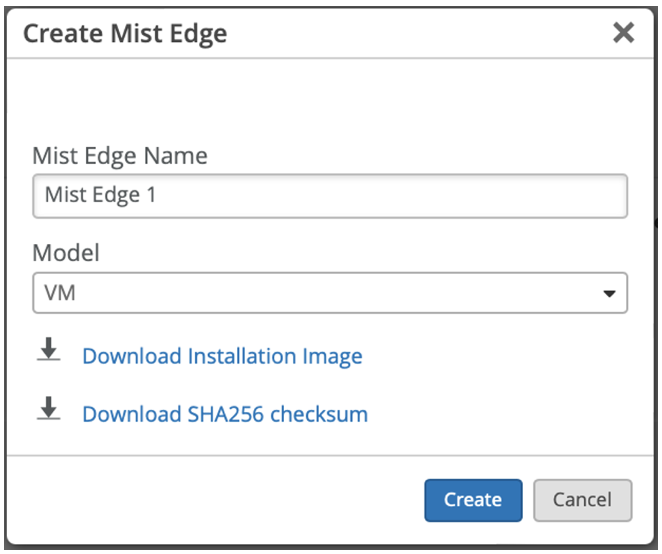Abort Mist Edge creation with Cancel
662x554 pixels.
tap(582, 500)
